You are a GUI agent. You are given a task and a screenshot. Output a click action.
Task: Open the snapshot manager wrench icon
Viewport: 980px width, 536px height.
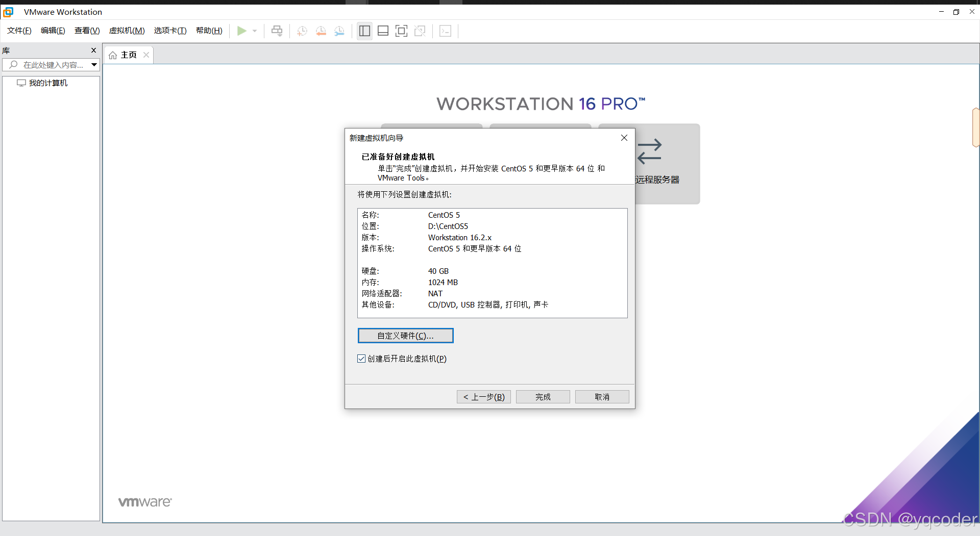tap(339, 31)
